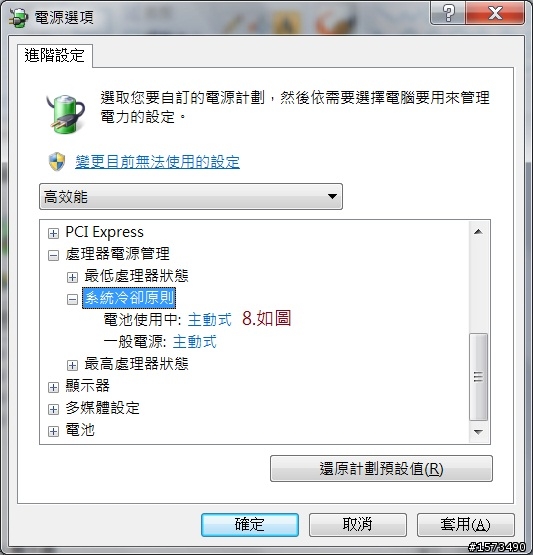Click the battery power plan icon
Image resolution: width=533 pixels, height=555 pixels.
click(66, 114)
